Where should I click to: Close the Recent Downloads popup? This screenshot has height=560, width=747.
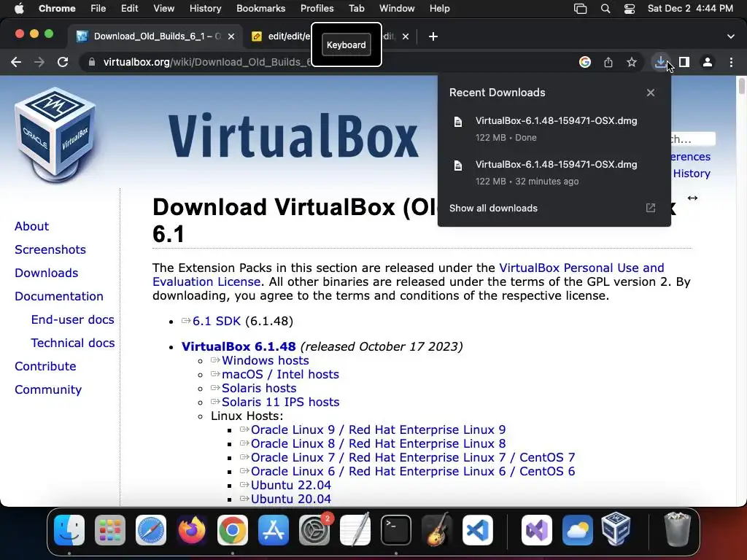[x=650, y=93]
